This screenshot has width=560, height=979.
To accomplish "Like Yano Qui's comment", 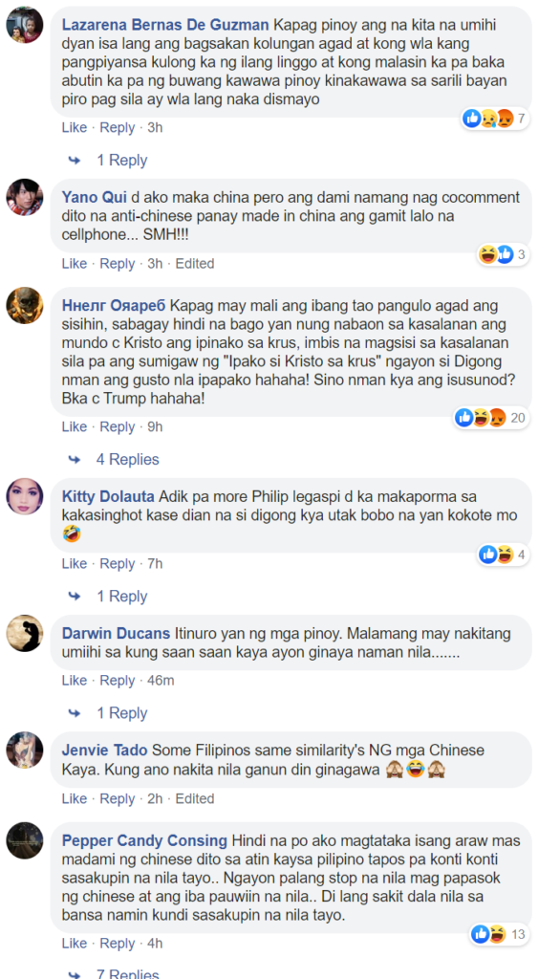I will click(75, 264).
